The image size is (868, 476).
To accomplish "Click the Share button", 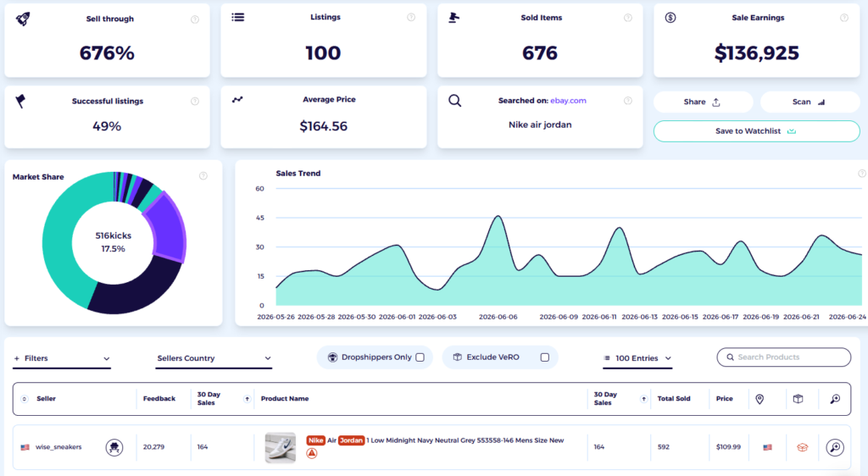I will point(703,102).
